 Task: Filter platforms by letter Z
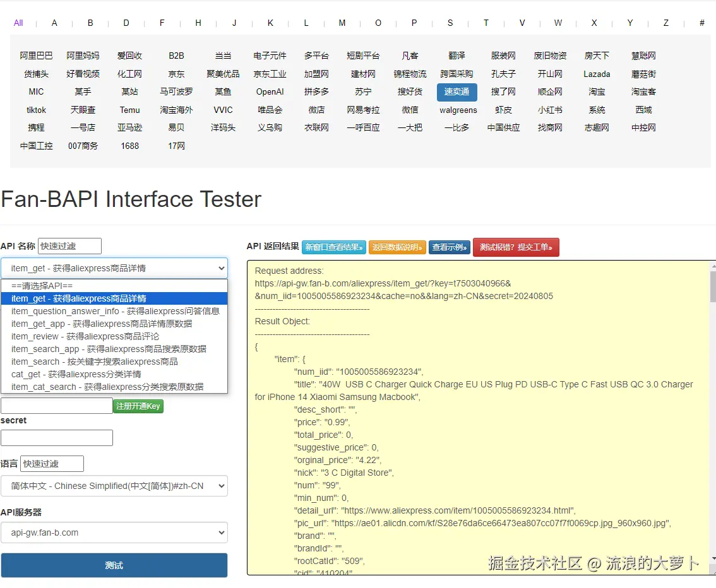tap(665, 23)
